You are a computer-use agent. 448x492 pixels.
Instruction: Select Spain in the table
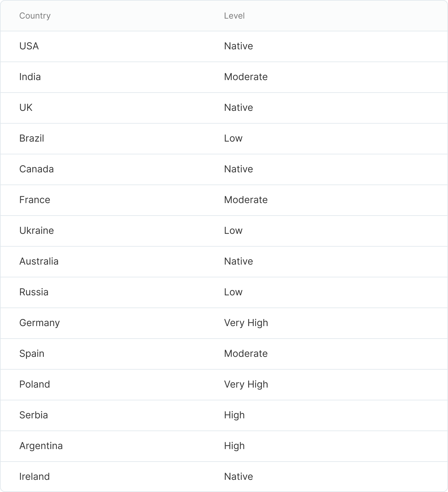point(32,354)
